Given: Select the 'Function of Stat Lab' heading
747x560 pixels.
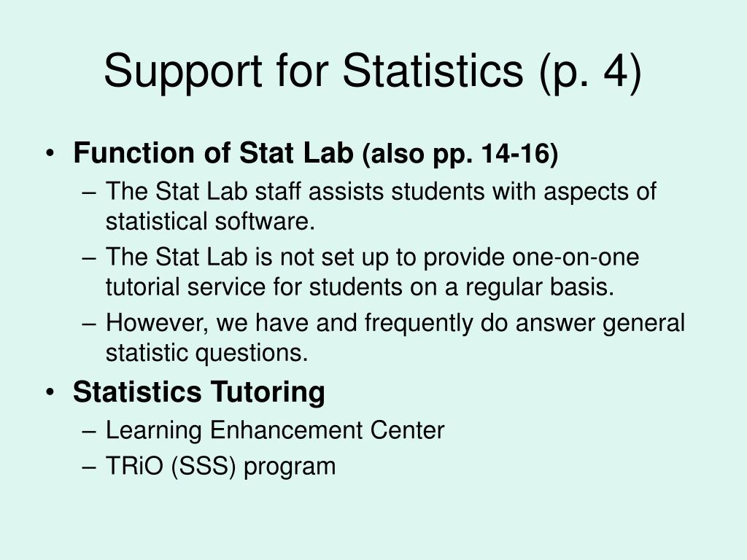Looking at the screenshot, I should click(x=213, y=153).
